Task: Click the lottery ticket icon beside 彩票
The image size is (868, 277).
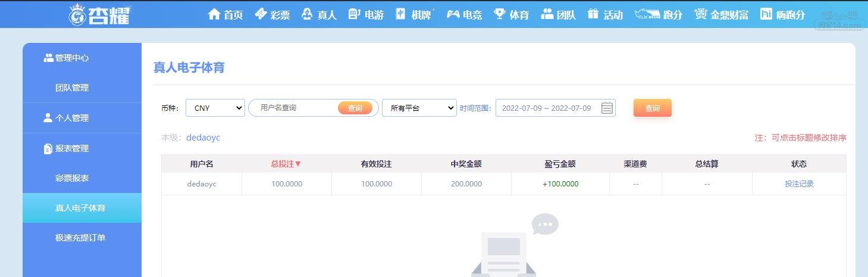Action: click(x=261, y=14)
